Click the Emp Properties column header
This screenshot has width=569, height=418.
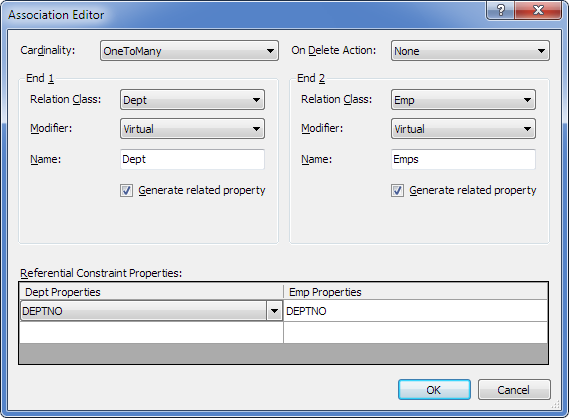pyautogui.click(x=416, y=292)
